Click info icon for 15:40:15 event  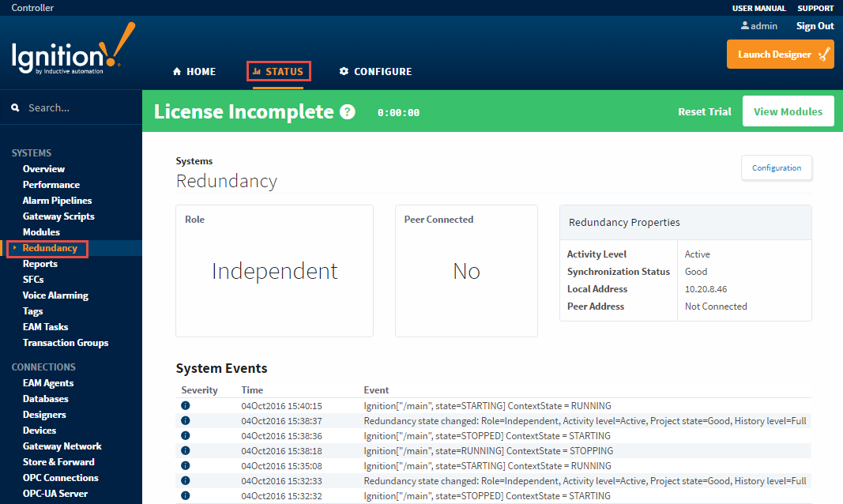pyautogui.click(x=186, y=405)
